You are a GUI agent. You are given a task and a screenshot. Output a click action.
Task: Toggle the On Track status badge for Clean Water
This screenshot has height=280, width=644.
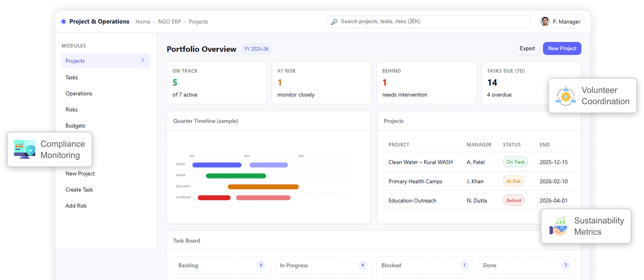(x=516, y=162)
